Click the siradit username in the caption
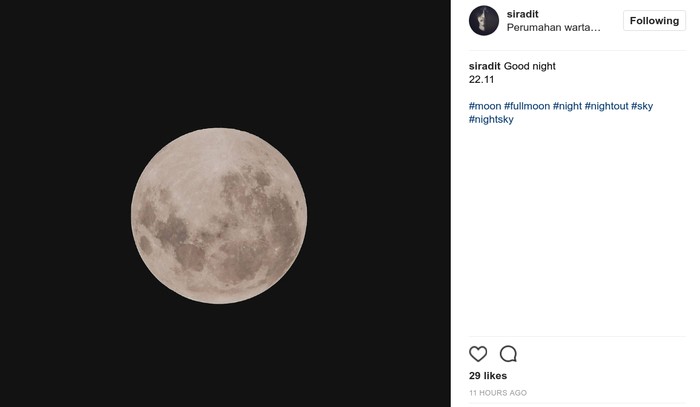Image resolution: width=700 pixels, height=407 pixels. pyautogui.click(x=484, y=66)
